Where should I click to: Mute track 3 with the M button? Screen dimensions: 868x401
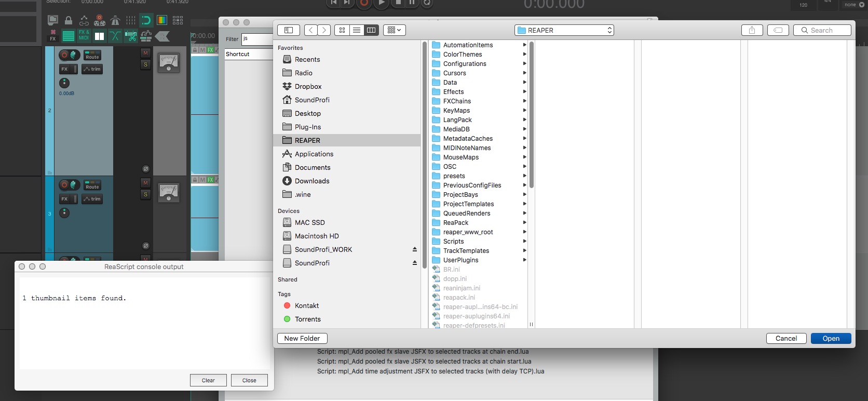pyautogui.click(x=145, y=183)
